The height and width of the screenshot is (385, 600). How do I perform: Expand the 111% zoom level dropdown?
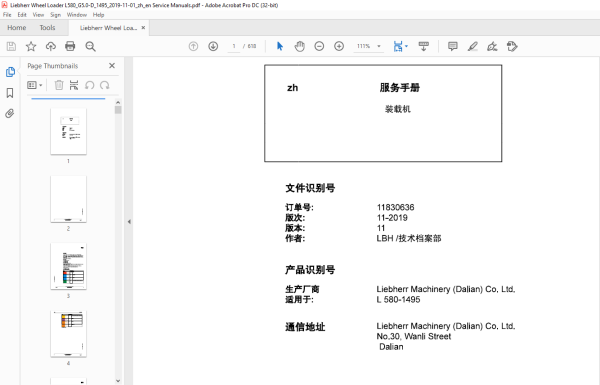click(x=379, y=46)
